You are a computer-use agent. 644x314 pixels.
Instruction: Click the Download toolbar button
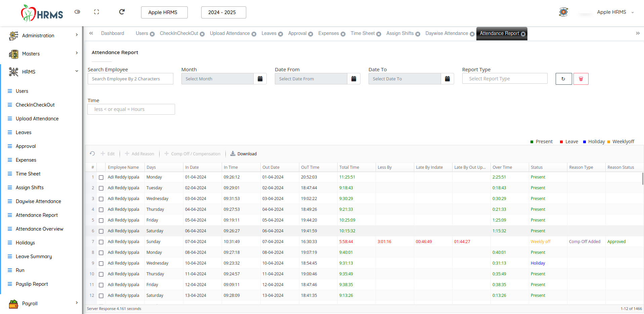(x=244, y=154)
